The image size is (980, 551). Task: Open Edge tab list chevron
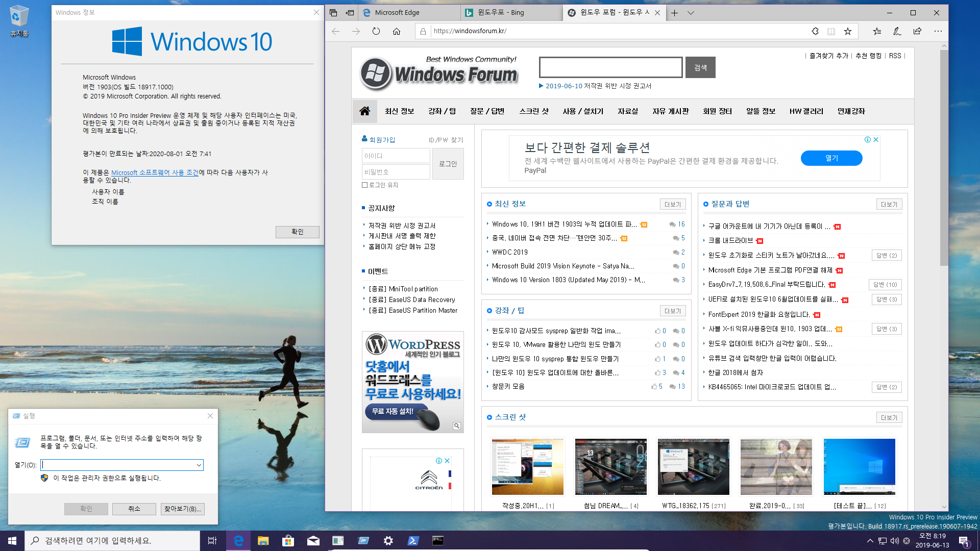tap(691, 13)
